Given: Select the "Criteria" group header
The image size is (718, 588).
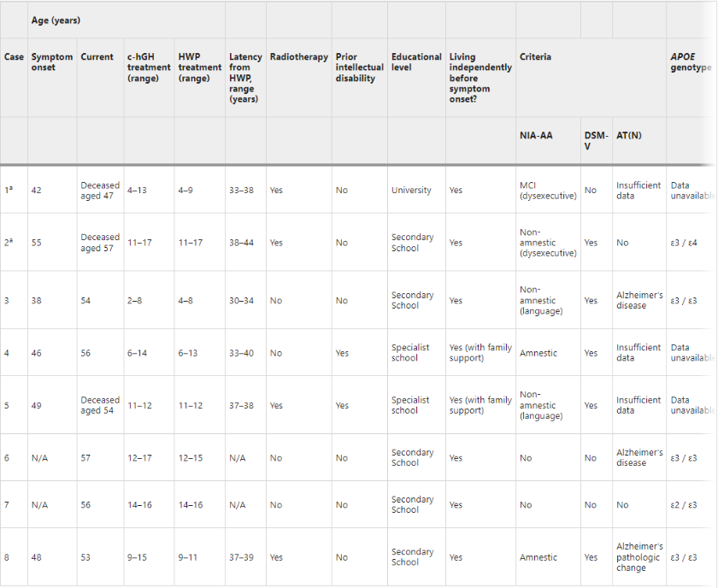Looking at the screenshot, I should click(535, 57).
